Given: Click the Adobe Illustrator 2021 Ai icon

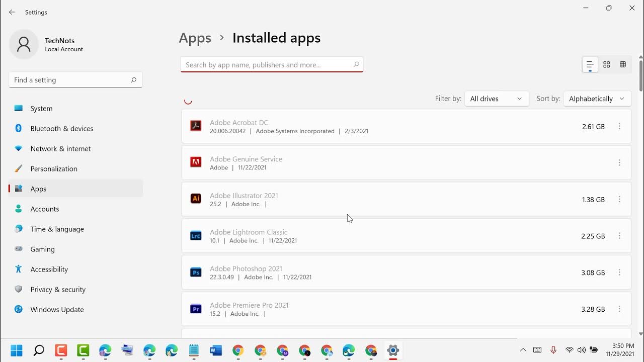Looking at the screenshot, I should (x=196, y=199).
